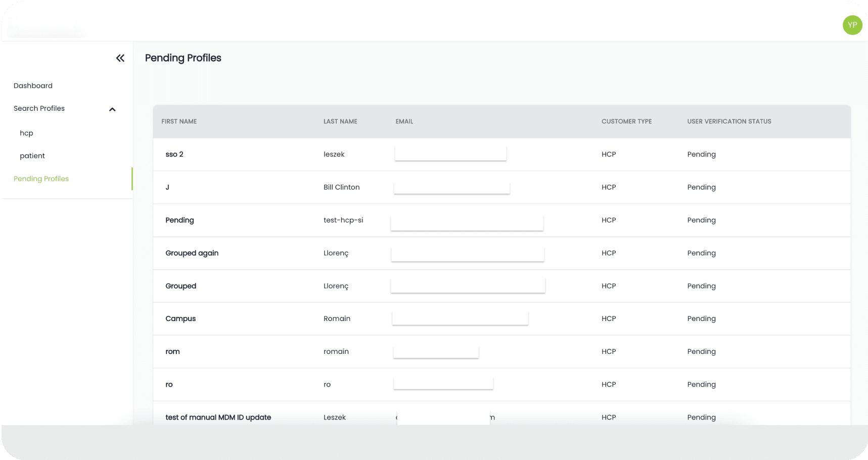
Task: Open test of manual MDM ID update
Action: 218,417
